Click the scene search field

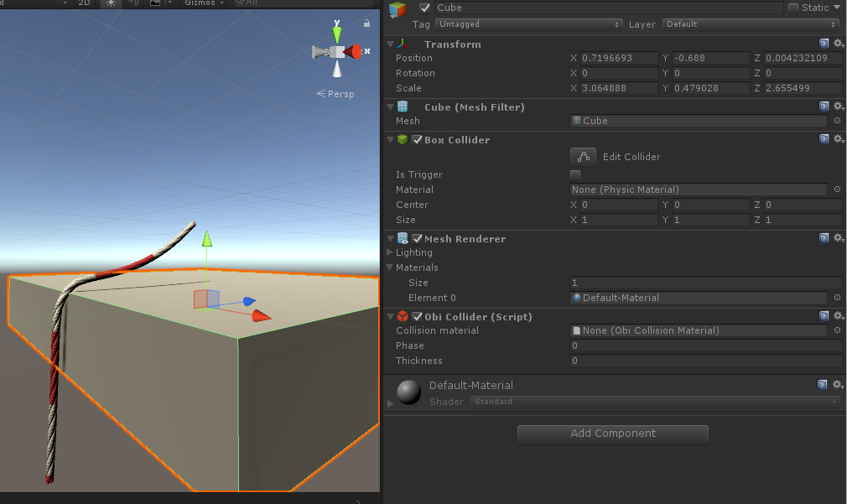click(303, 3)
